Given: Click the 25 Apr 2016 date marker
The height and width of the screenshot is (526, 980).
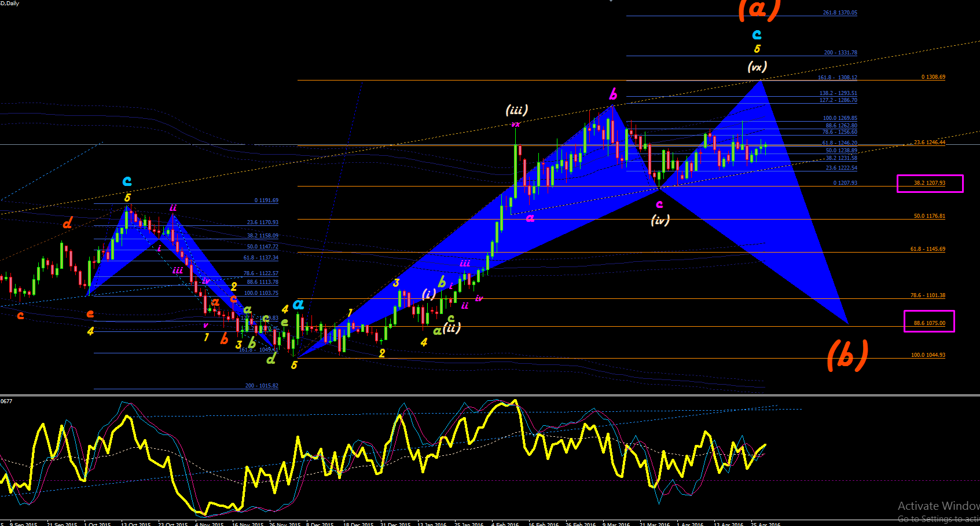Looking at the screenshot, I should tap(765, 524).
